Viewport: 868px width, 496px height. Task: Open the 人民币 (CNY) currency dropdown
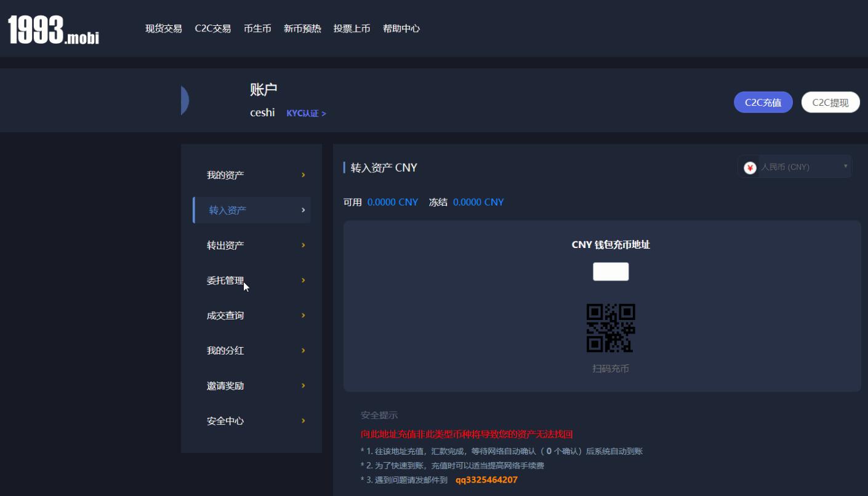(795, 167)
